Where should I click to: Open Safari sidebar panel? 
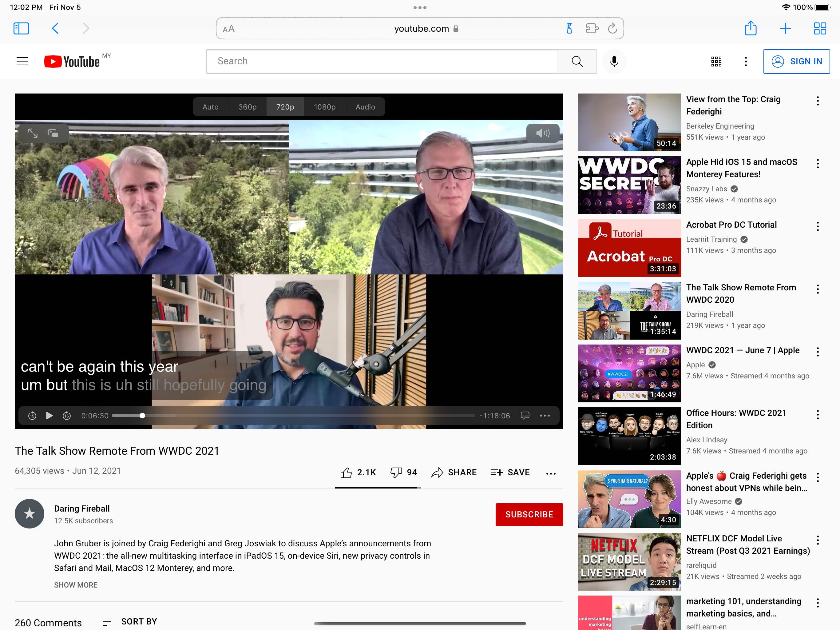pos(21,29)
